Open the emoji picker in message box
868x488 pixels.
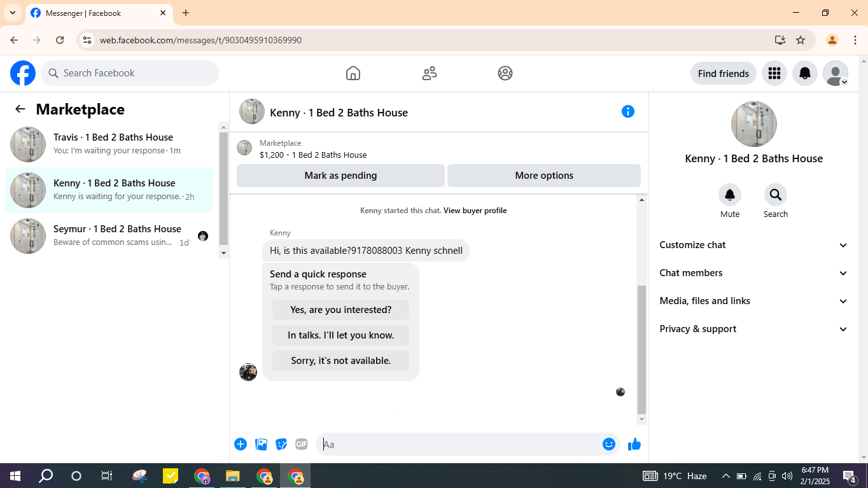tap(609, 444)
